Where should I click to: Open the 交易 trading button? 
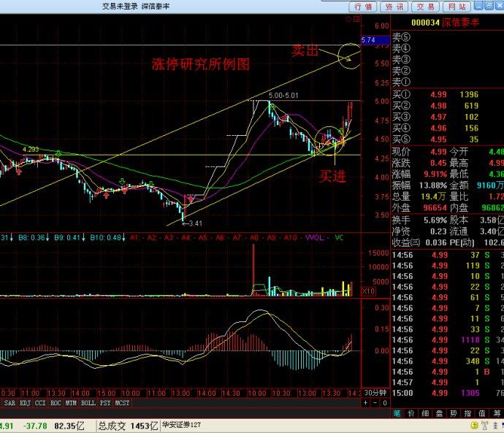tap(426, 7)
